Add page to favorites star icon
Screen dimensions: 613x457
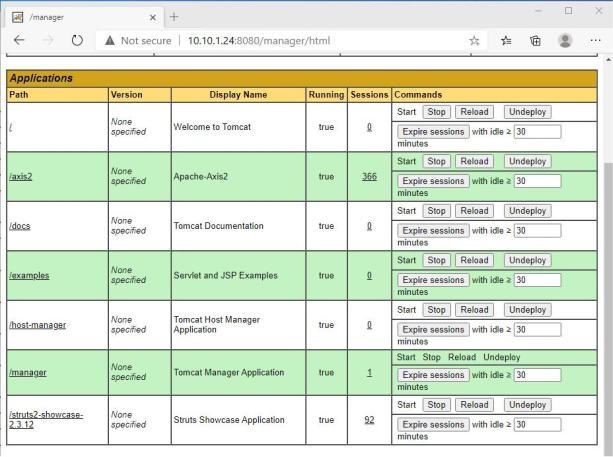pos(474,40)
